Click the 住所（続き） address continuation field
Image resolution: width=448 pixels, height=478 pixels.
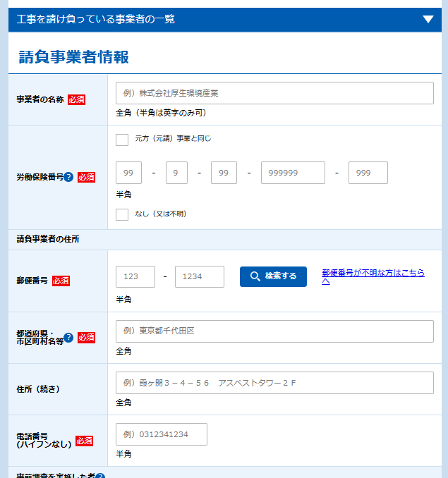click(274, 383)
